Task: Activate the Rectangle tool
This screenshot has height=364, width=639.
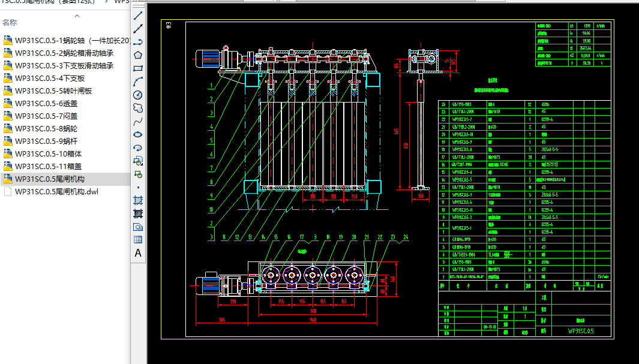Action: coord(137,67)
